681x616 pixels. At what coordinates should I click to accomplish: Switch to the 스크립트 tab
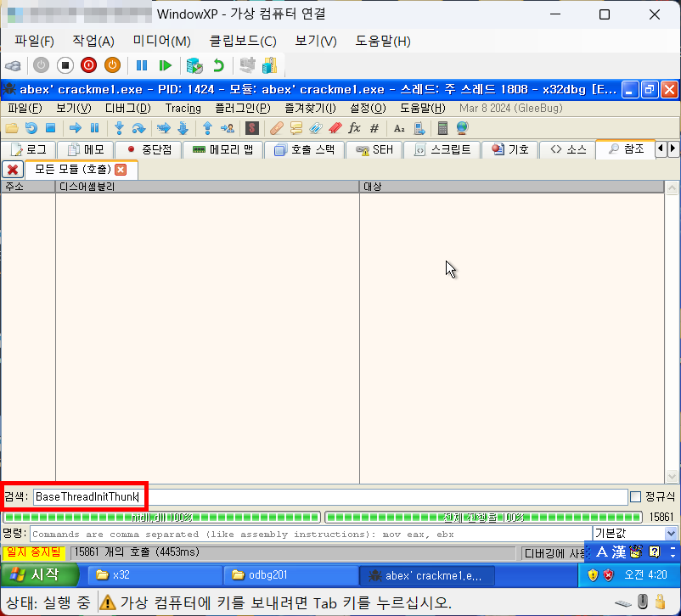pos(442,150)
